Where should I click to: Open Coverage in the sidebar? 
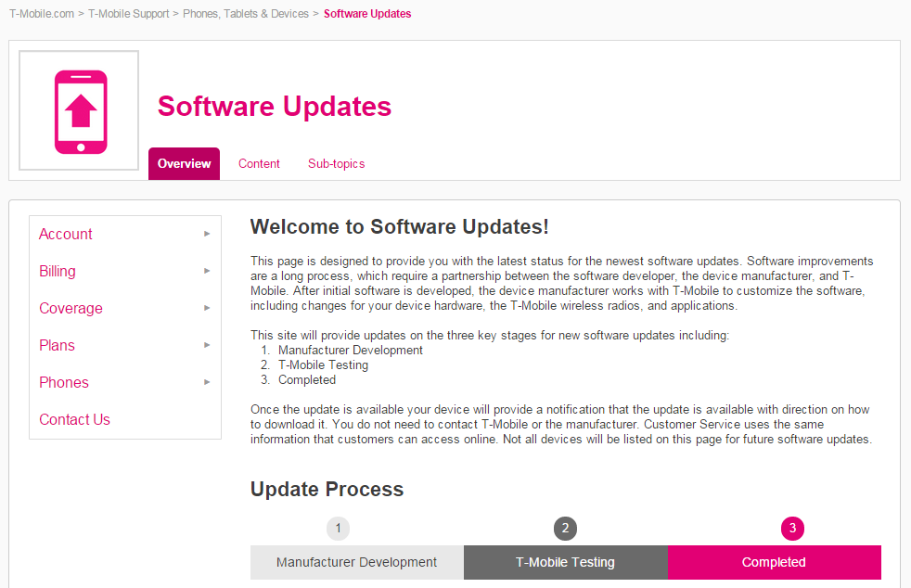71,309
